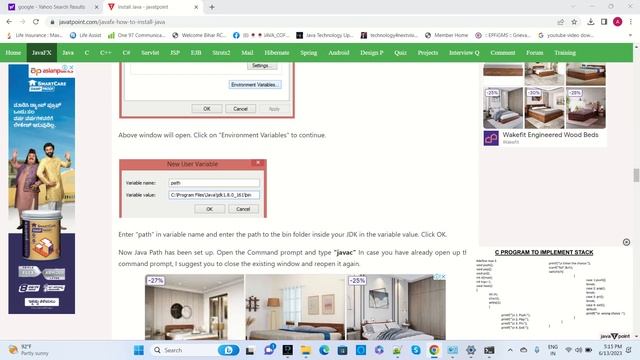The width and height of the screenshot is (640, 360).
Task: Open Java Technology Up bookmark
Action: [x=325, y=36]
